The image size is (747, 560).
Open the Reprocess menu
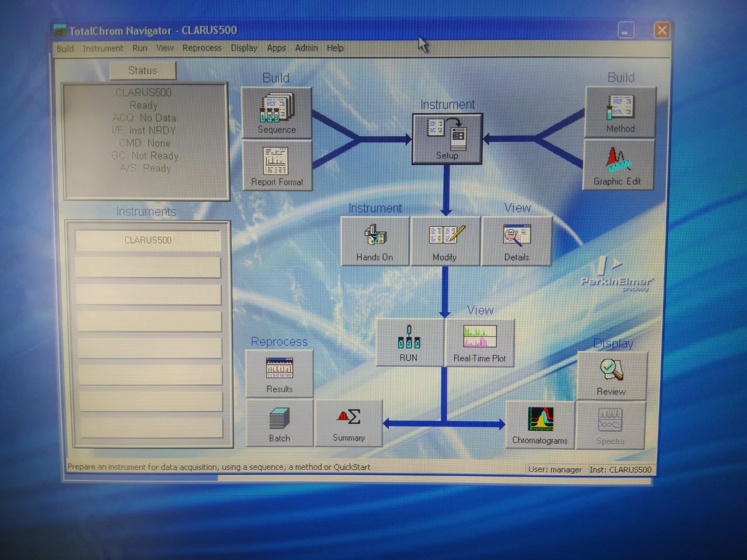202,48
